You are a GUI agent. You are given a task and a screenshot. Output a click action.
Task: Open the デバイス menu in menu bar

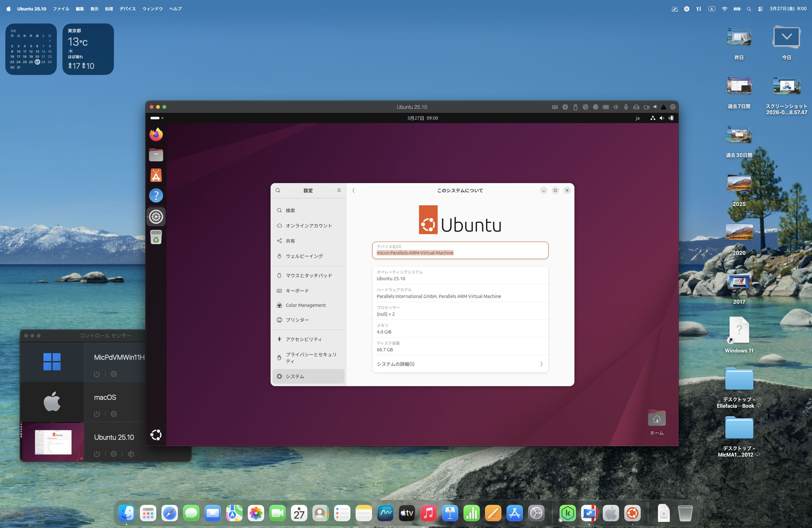click(x=127, y=9)
